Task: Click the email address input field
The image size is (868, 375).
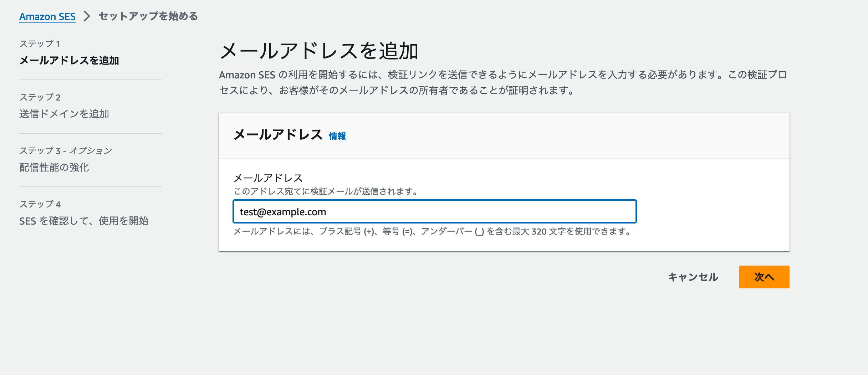Action: [x=434, y=211]
